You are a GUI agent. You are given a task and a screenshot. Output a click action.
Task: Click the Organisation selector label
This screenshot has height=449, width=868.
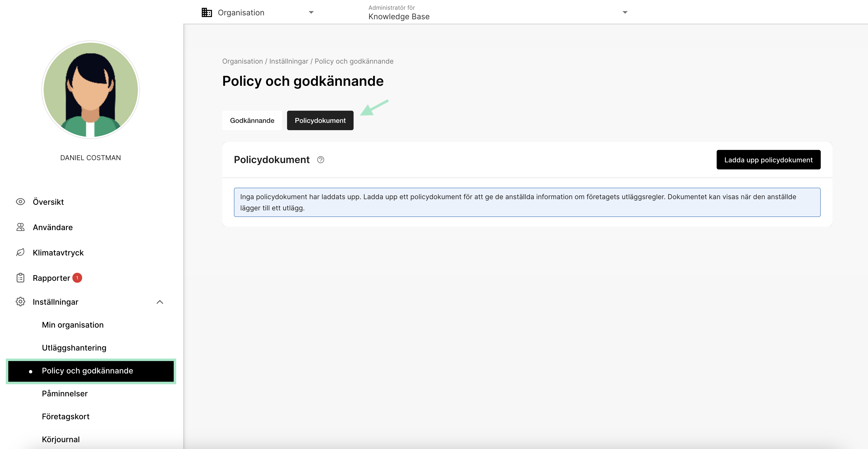[x=241, y=13]
